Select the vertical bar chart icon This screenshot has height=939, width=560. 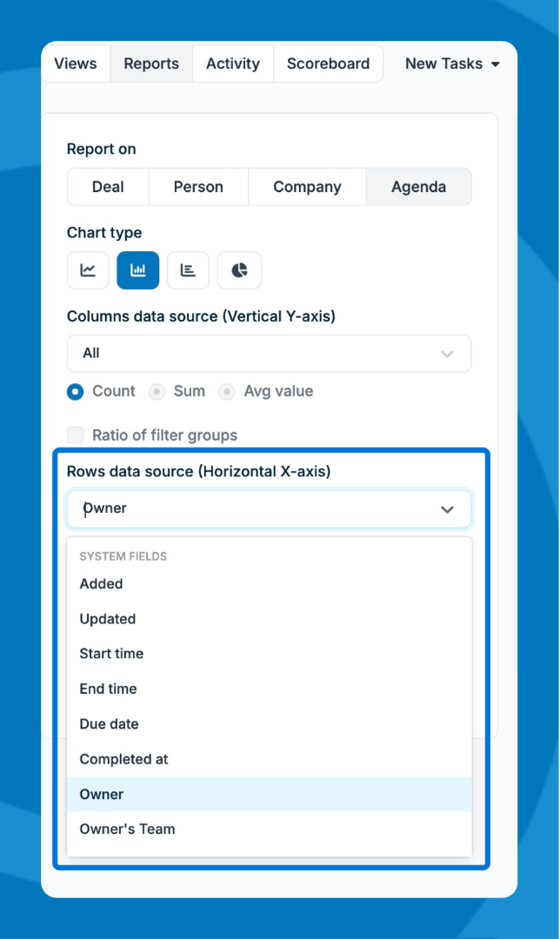138,270
